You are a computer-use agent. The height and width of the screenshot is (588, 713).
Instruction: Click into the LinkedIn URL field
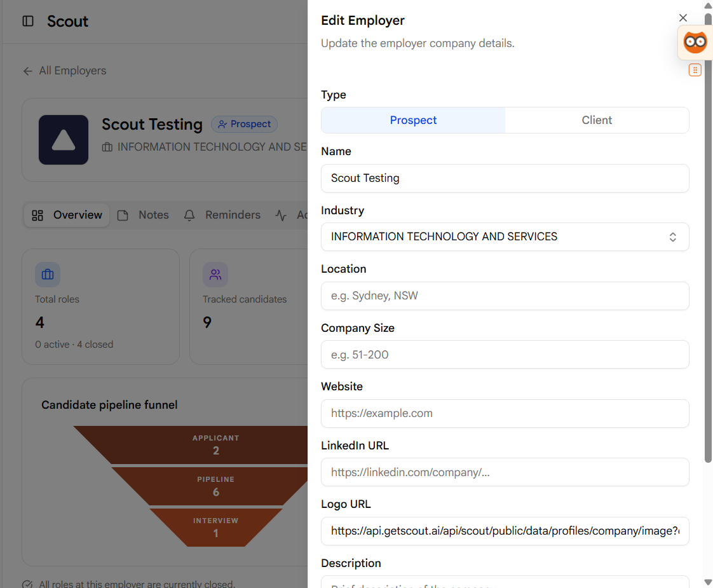coord(505,472)
